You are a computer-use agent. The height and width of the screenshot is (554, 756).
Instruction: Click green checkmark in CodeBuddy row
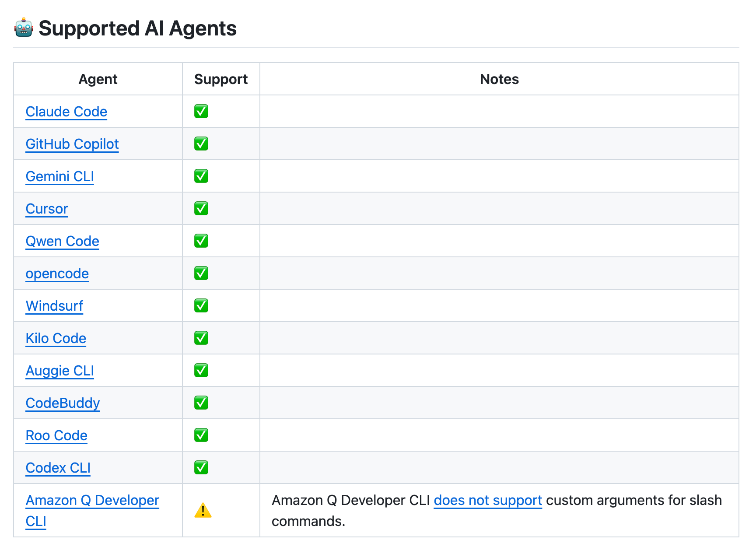201,403
